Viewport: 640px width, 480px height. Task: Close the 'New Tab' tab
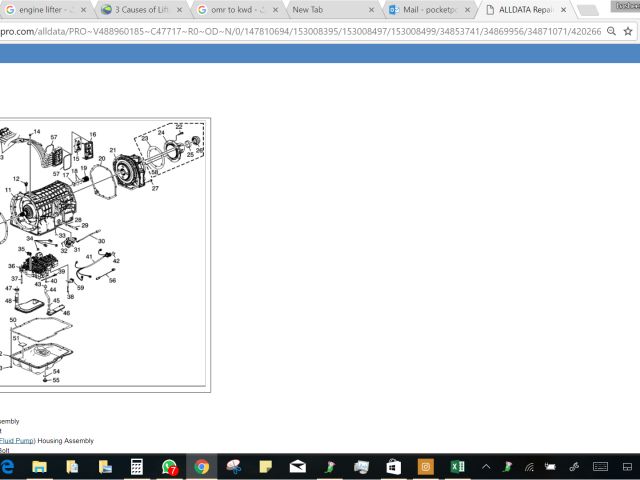pyautogui.click(x=371, y=9)
